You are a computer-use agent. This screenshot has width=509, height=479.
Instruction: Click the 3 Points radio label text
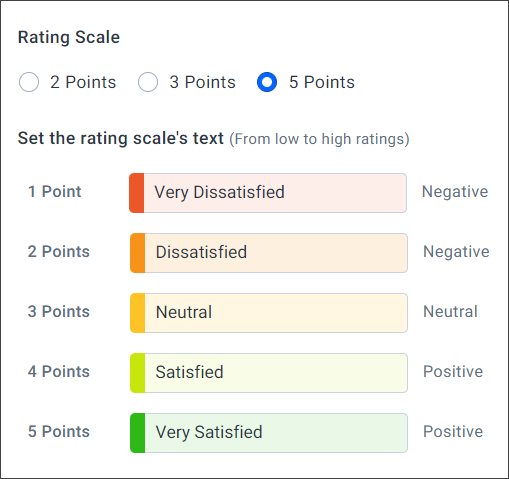(202, 82)
